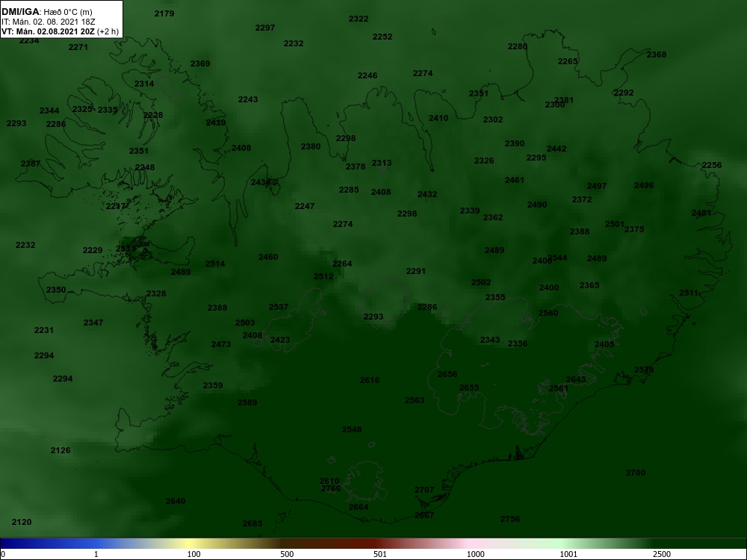Click the Breiðafjörður value 2217
The width and height of the screenshot is (747, 560).
pos(116,207)
